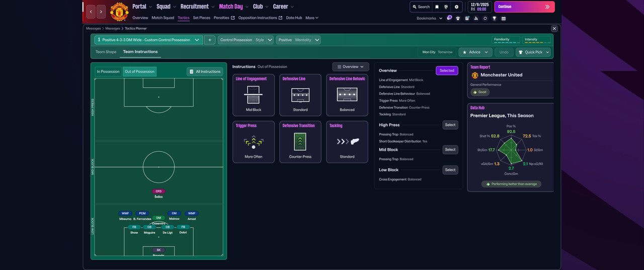Expand the Overview view dropdown
Screen dimensions: 644x270
pos(350,66)
